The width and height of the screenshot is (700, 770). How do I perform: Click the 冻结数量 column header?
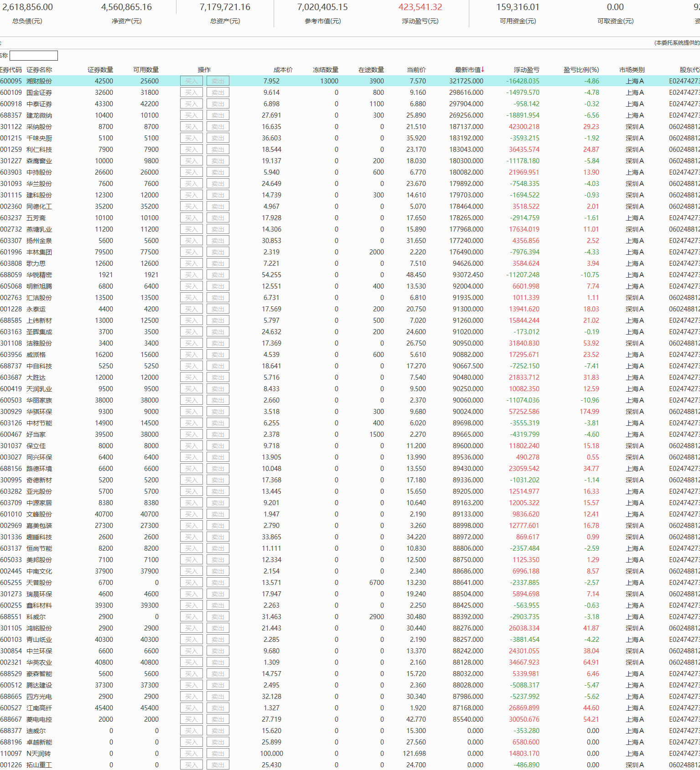[325, 70]
